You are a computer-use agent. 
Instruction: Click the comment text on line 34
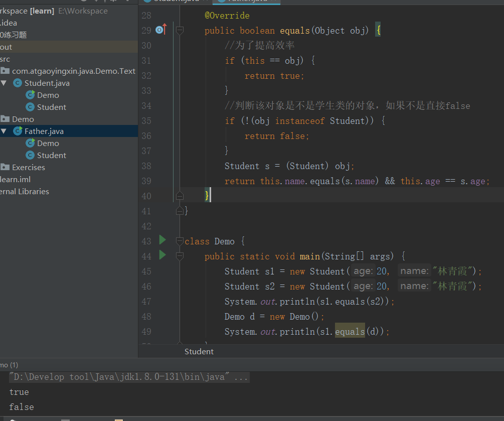click(347, 105)
